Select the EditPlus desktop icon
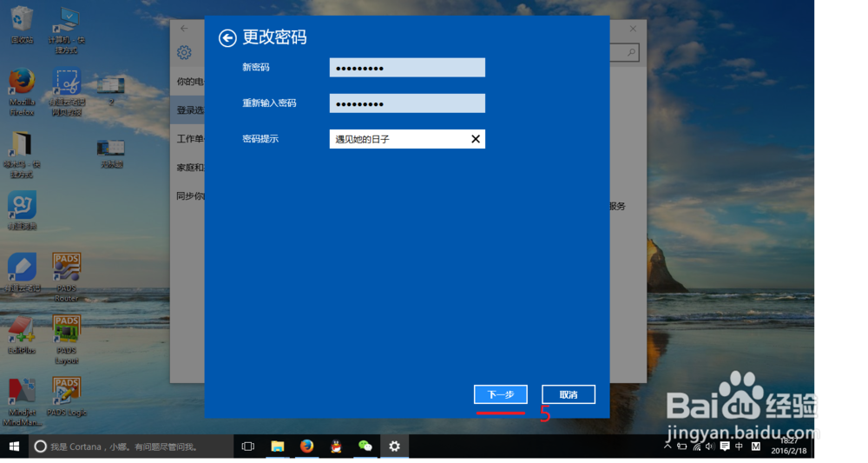Image resolution: width=868 pixels, height=463 pixels. coord(22,335)
